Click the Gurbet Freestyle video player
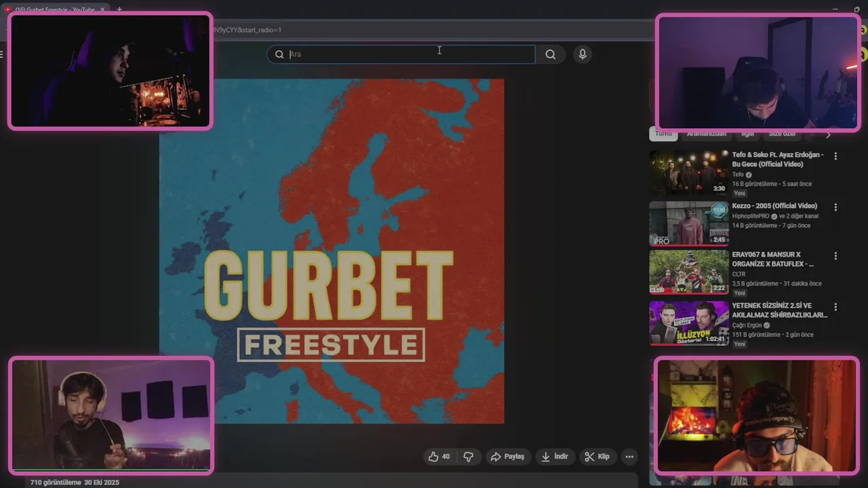The image size is (868, 488). (332, 251)
